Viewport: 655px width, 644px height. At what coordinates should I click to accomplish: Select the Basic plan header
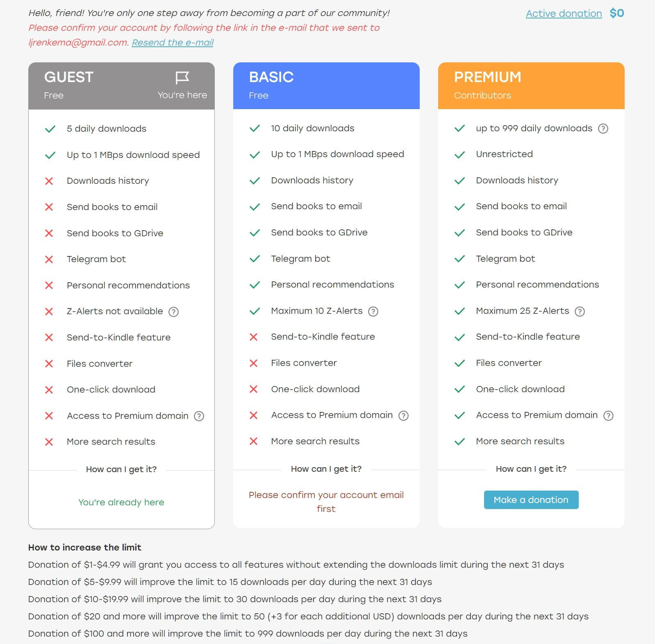click(x=326, y=86)
